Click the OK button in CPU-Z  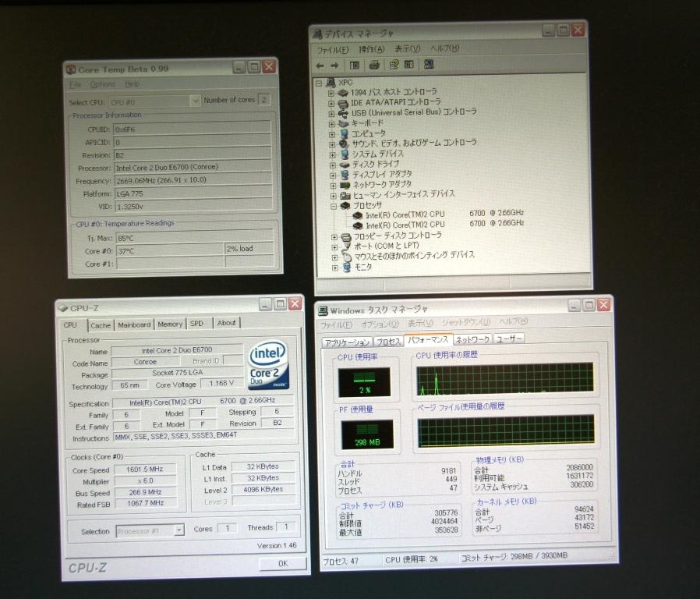click(x=283, y=563)
